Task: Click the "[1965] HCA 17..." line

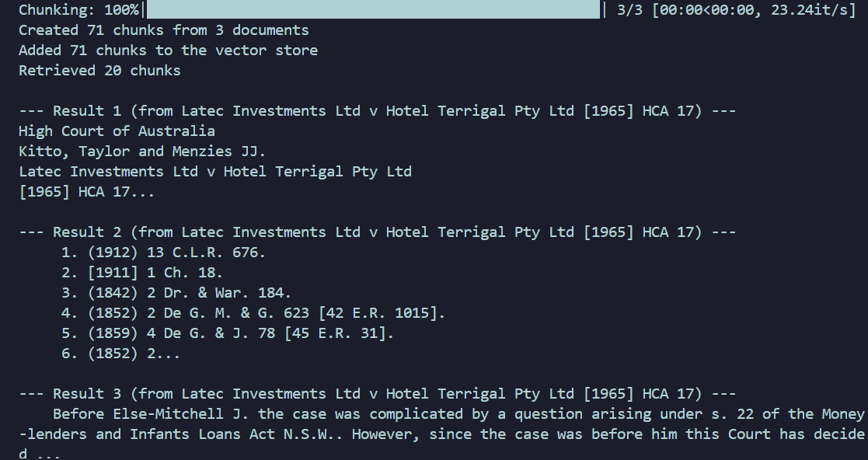Action: point(86,192)
